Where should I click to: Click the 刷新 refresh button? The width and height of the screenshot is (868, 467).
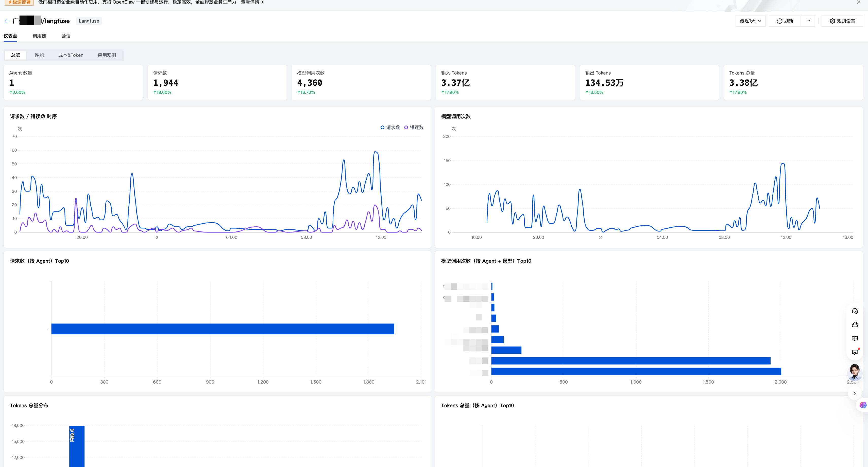[x=785, y=21]
